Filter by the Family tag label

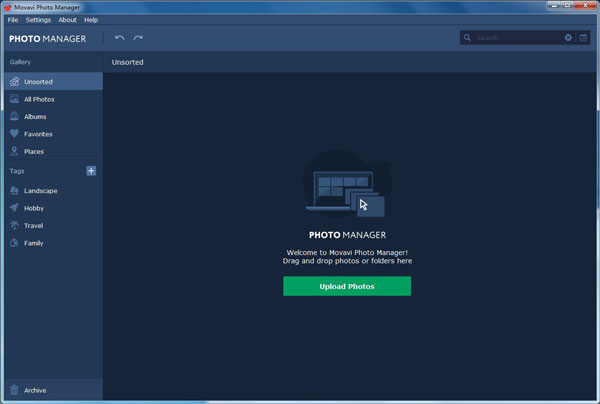(x=34, y=243)
